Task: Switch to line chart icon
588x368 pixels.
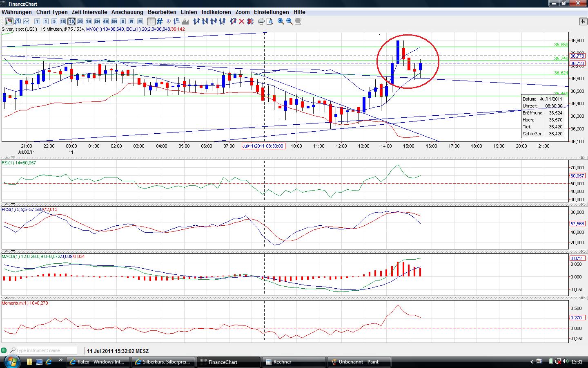Action: [26, 21]
